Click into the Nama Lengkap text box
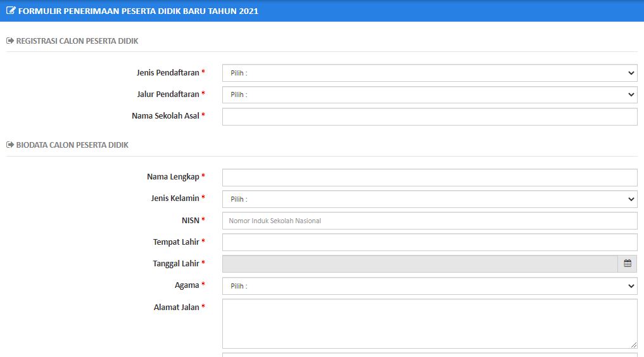 tap(429, 178)
